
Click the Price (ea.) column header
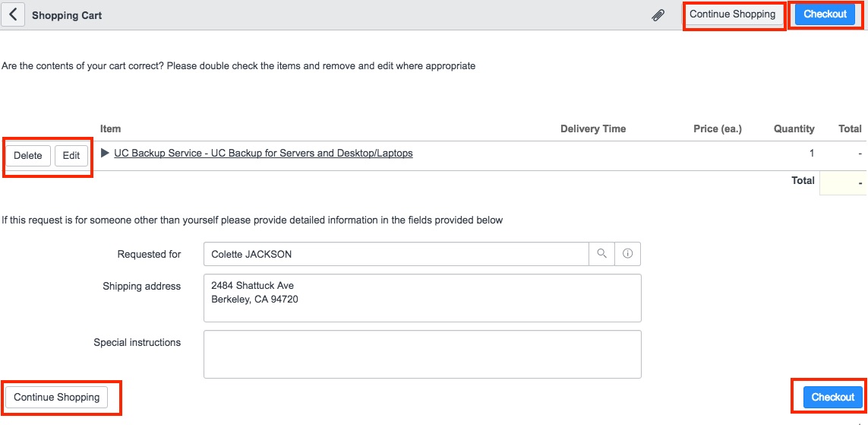717,129
